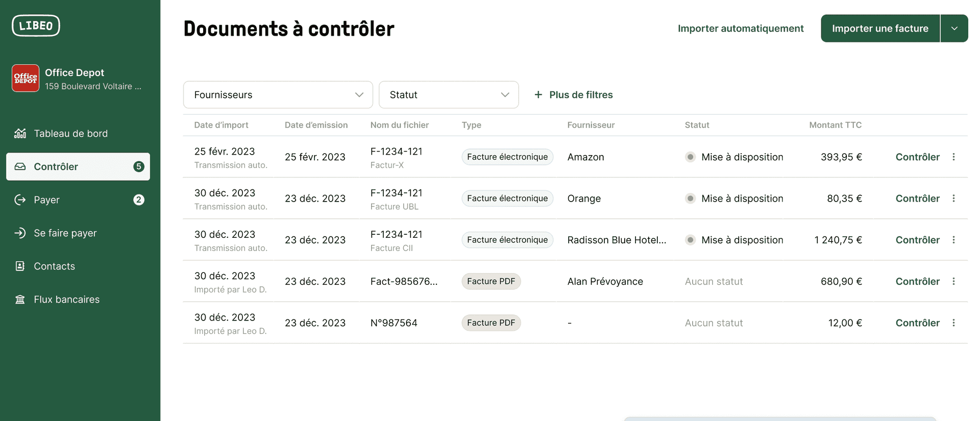
Task: Click the Payer arrow icon in sidebar
Action: point(19,200)
